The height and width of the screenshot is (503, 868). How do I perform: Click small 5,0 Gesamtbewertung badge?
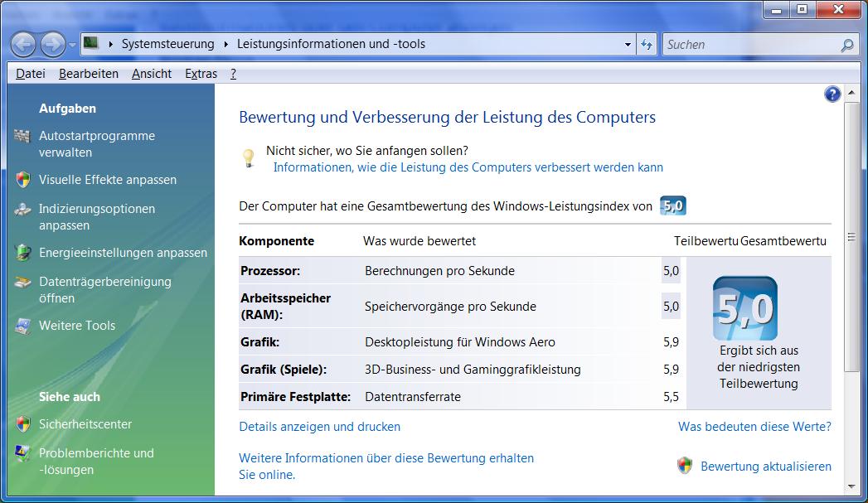click(673, 206)
